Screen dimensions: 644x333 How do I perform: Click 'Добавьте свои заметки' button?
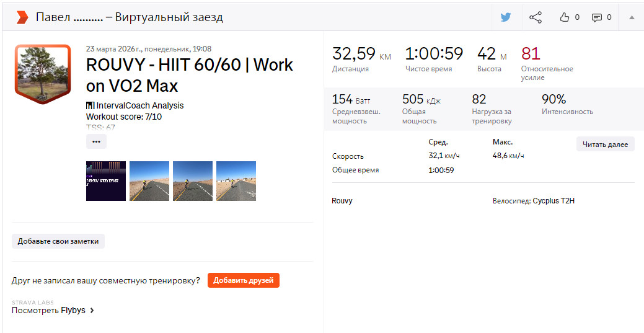tap(58, 241)
